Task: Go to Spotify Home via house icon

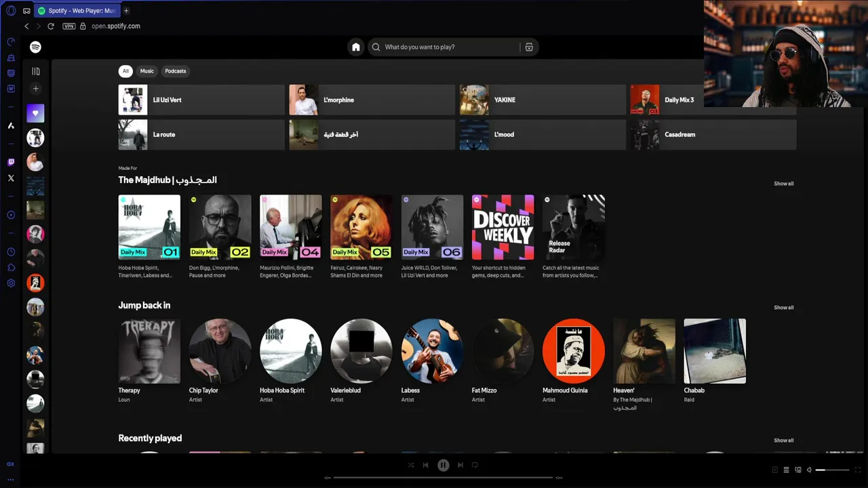Action: click(355, 47)
